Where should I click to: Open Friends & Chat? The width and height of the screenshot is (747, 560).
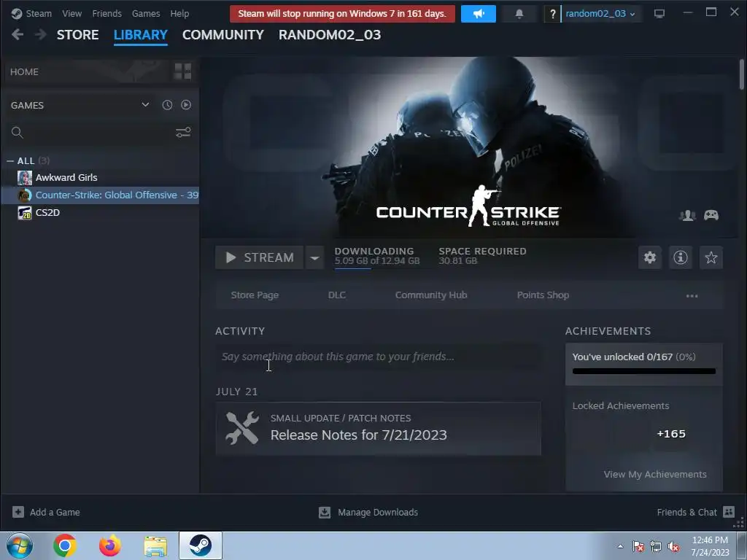coord(695,512)
